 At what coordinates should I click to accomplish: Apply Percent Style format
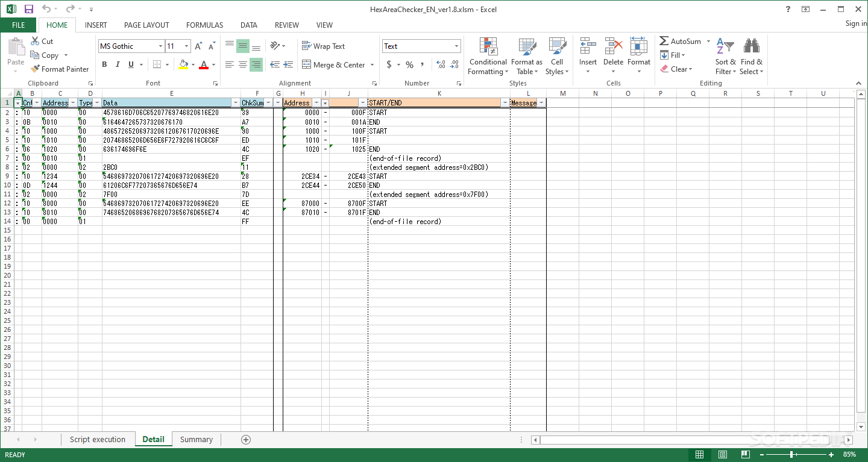[409, 64]
